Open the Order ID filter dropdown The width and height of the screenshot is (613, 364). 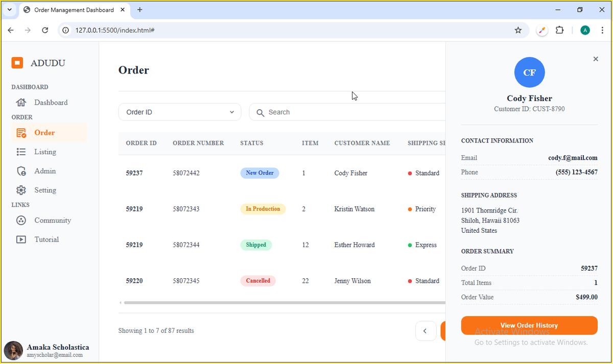pyautogui.click(x=179, y=112)
